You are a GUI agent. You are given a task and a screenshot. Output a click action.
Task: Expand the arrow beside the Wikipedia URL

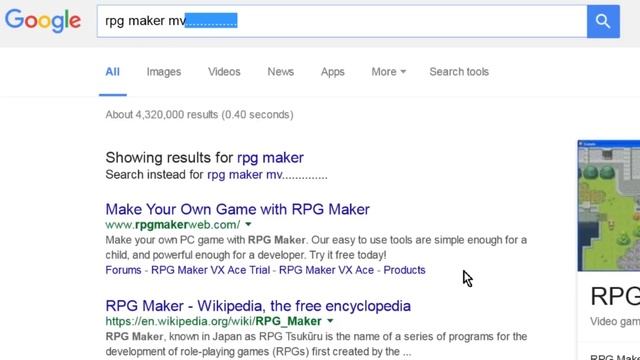click(330, 321)
